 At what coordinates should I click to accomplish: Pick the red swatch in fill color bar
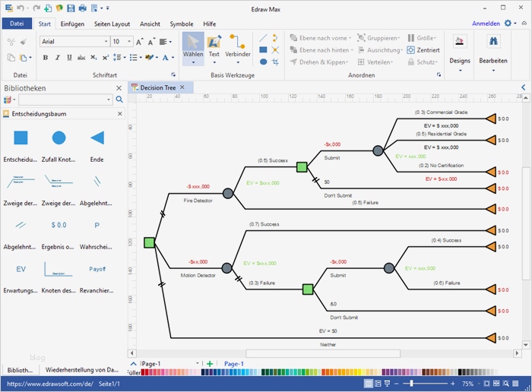[x=143, y=372]
